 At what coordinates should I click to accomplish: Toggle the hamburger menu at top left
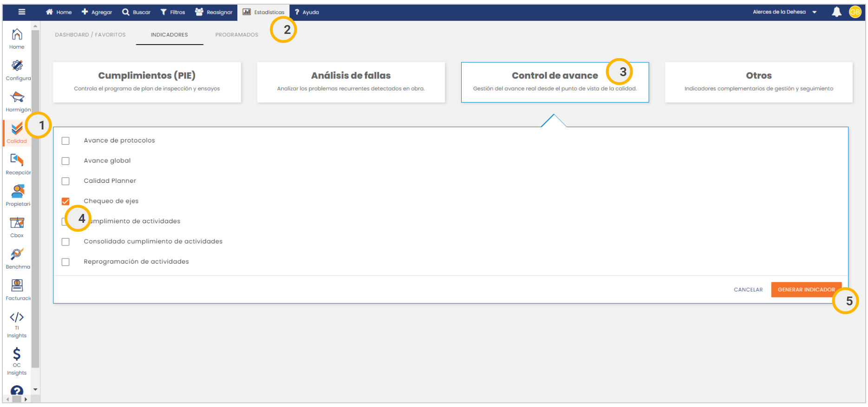coord(22,12)
